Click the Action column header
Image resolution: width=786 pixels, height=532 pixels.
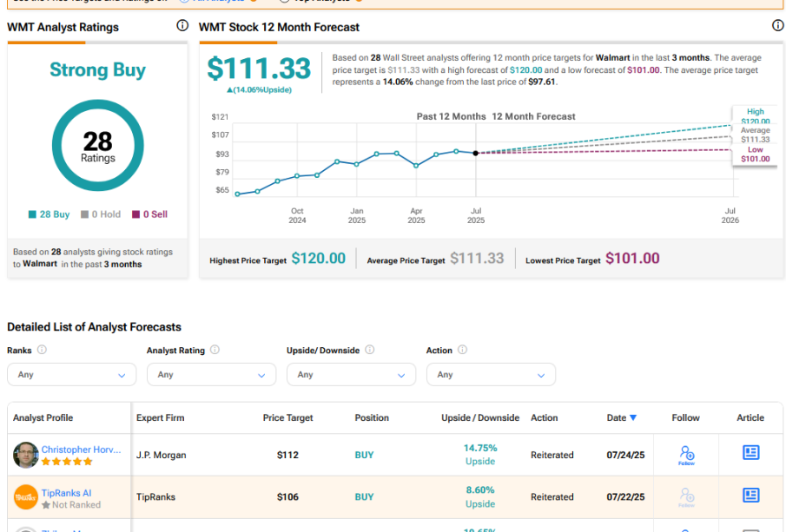tap(544, 417)
